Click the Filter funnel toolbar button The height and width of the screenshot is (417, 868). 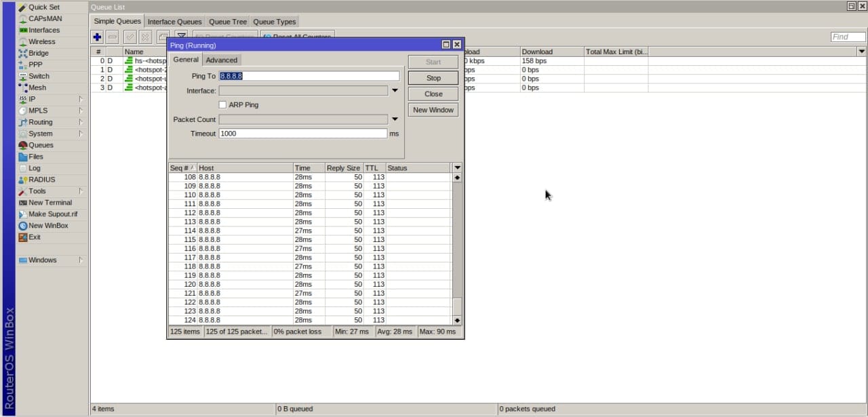pos(182,37)
